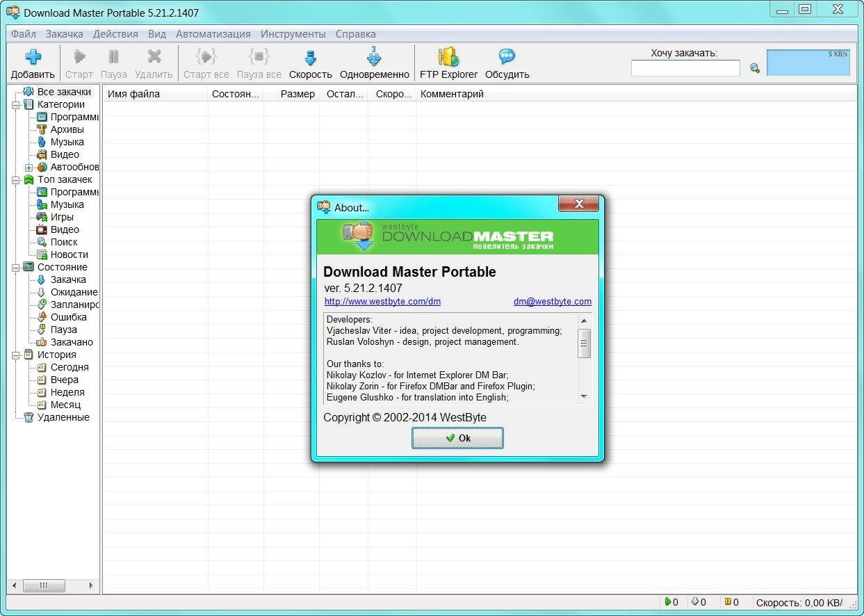Click the speed graph panel
The height and width of the screenshot is (616, 864).
(x=808, y=62)
